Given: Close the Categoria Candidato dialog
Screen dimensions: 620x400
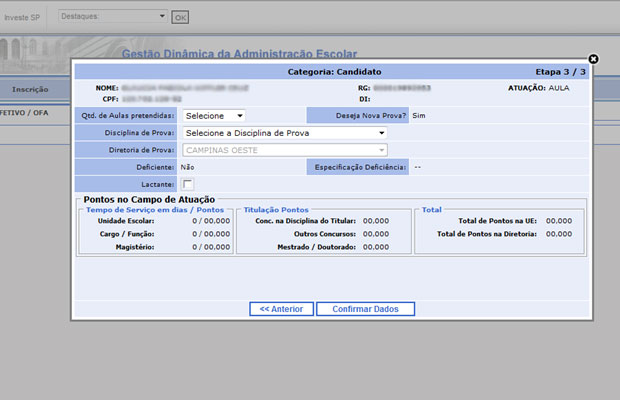Looking at the screenshot, I should (593, 60).
